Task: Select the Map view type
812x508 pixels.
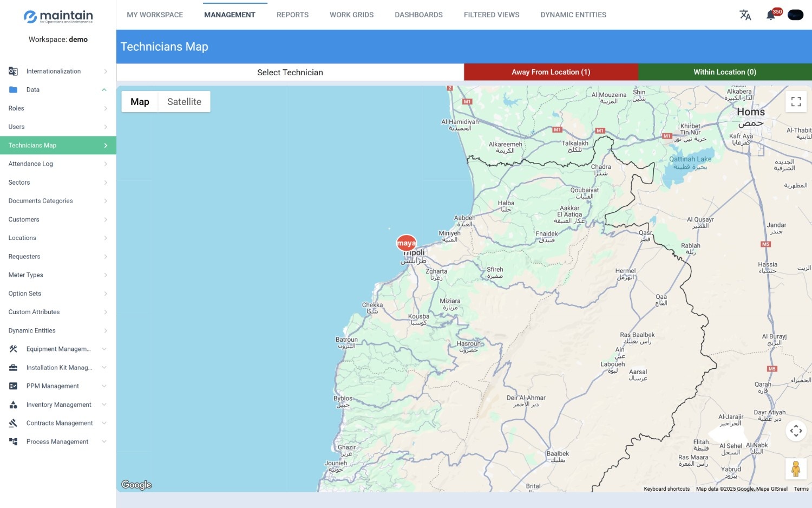Action: (x=140, y=102)
